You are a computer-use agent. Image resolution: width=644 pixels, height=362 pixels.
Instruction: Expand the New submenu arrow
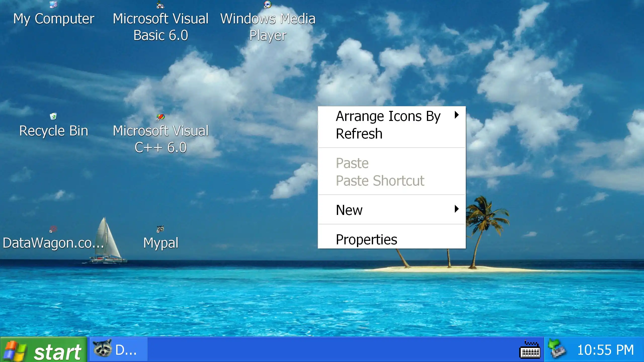click(x=457, y=209)
